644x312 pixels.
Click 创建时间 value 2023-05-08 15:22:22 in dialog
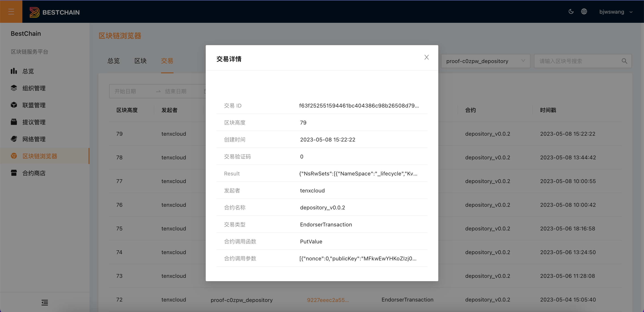(328, 140)
